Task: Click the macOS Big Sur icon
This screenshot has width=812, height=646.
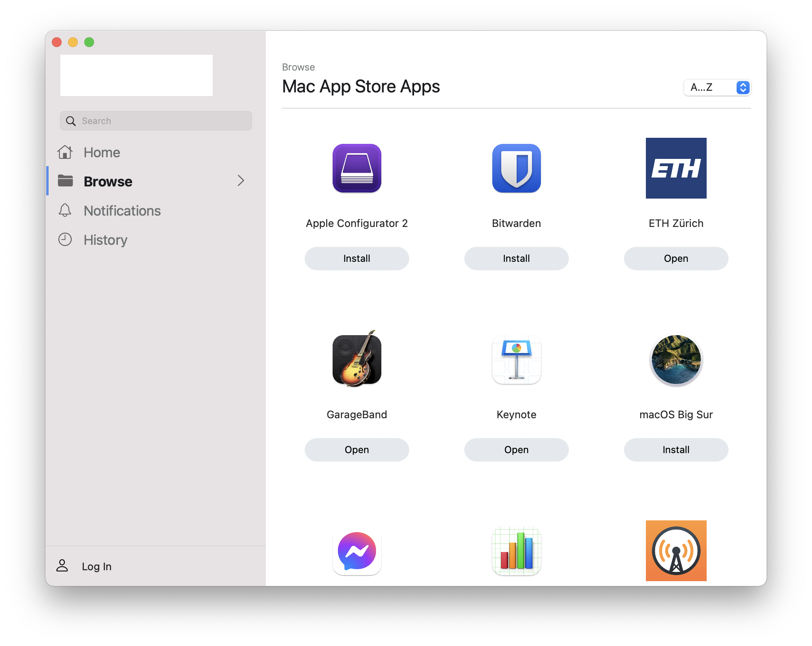Action: tap(676, 359)
